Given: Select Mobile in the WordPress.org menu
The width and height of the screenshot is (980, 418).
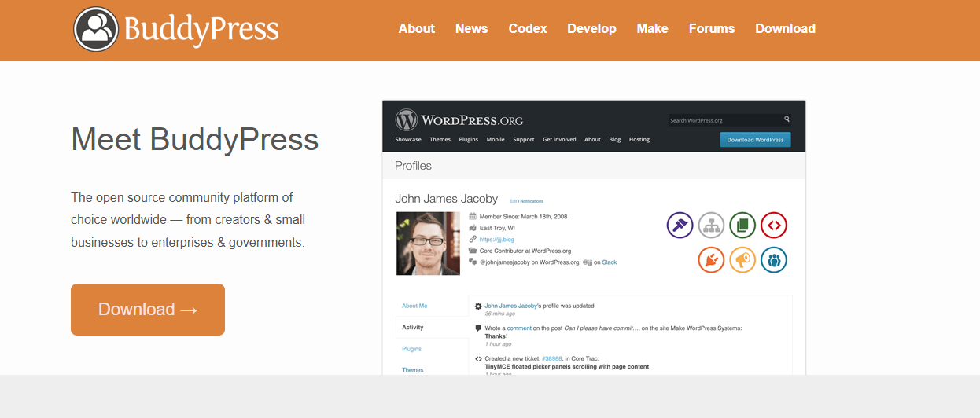Looking at the screenshot, I should click(x=496, y=140).
